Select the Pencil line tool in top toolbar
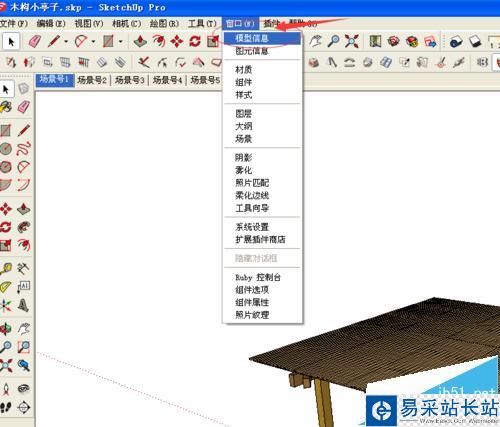The width and height of the screenshot is (500, 427). (54, 41)
